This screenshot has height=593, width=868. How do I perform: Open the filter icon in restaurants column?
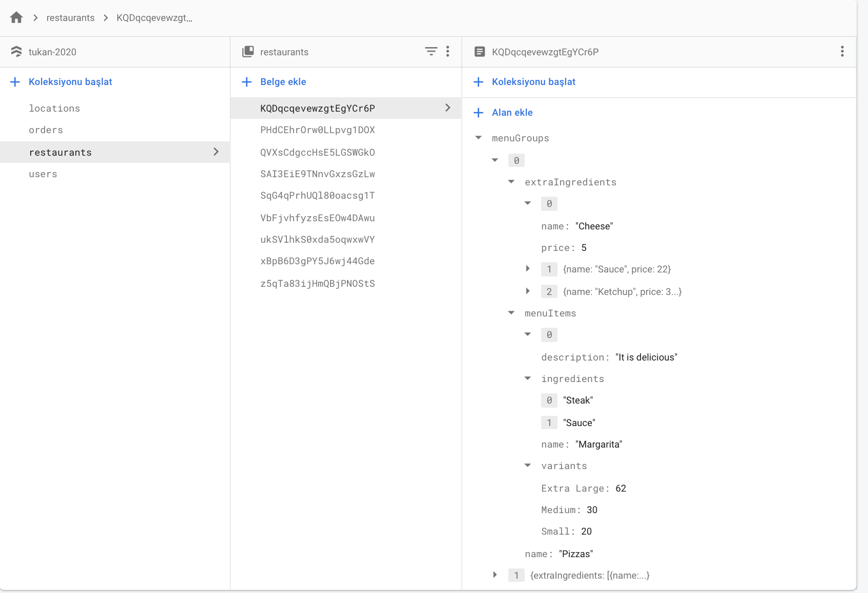[x=431, y=51]
